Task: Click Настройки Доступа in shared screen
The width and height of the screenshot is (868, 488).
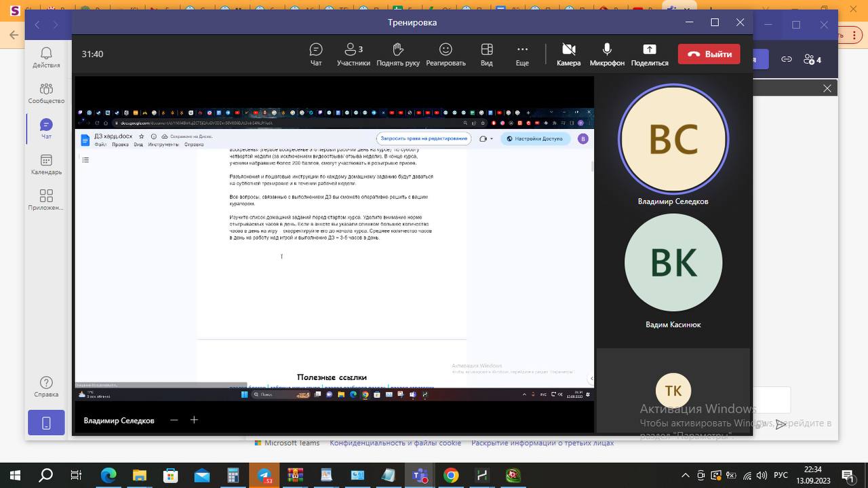Action: (535, 138)
